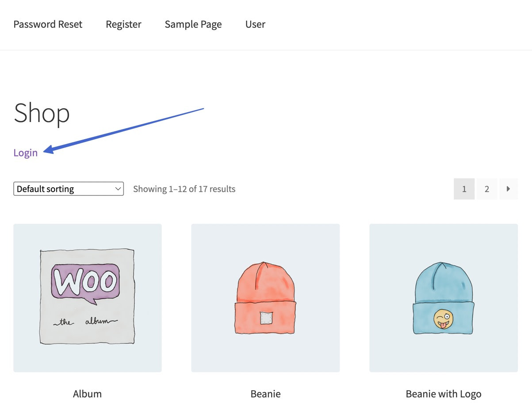Open the Password Reset menu item
Screen dimensions: 532x403
coord(48,24)
